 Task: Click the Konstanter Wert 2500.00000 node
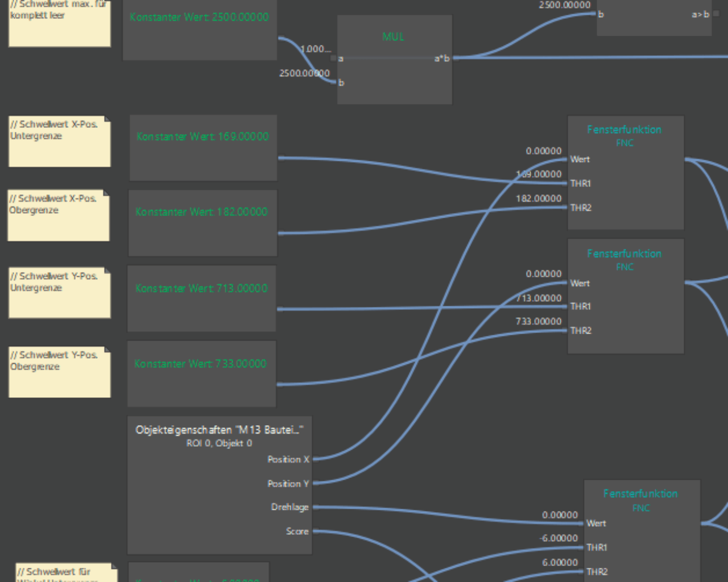coord(200,30)
